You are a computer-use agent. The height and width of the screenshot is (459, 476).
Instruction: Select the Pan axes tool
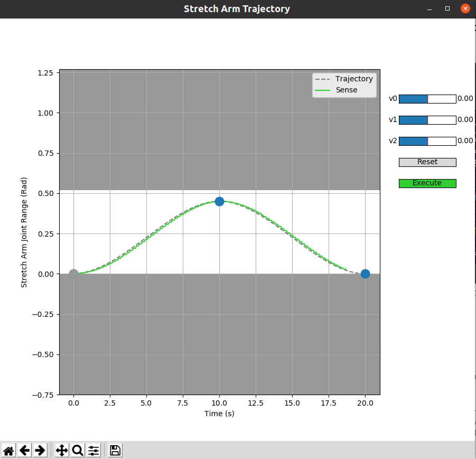click(62, 450)
